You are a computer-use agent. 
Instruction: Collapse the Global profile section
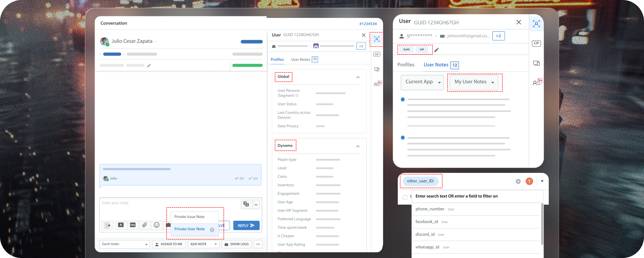pos(358,77)
